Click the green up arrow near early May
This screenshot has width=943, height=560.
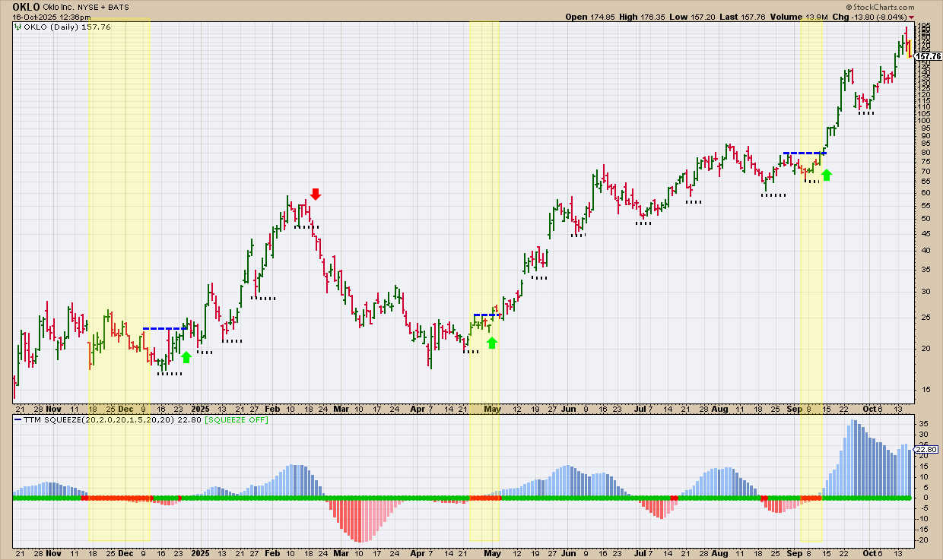tap(492, 343)
